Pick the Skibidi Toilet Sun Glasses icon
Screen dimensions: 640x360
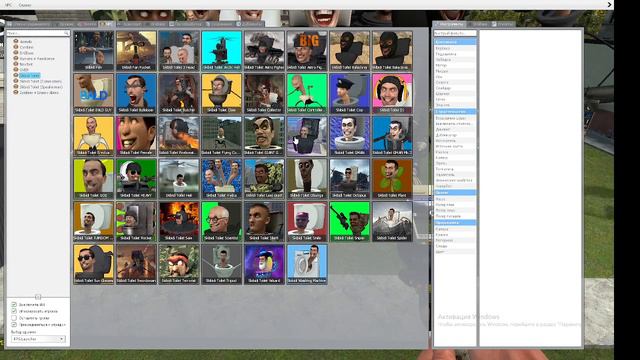pos(94,264)
